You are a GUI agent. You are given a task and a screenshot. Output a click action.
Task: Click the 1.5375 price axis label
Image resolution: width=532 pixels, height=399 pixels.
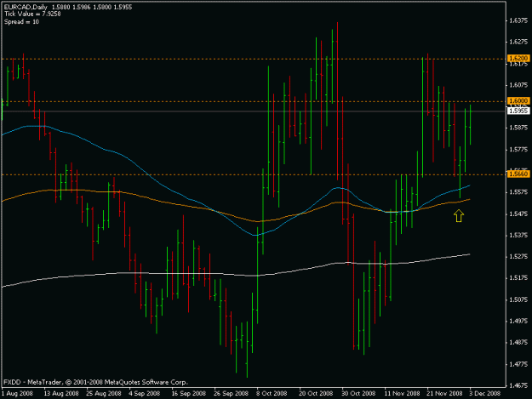pos(518,235)
